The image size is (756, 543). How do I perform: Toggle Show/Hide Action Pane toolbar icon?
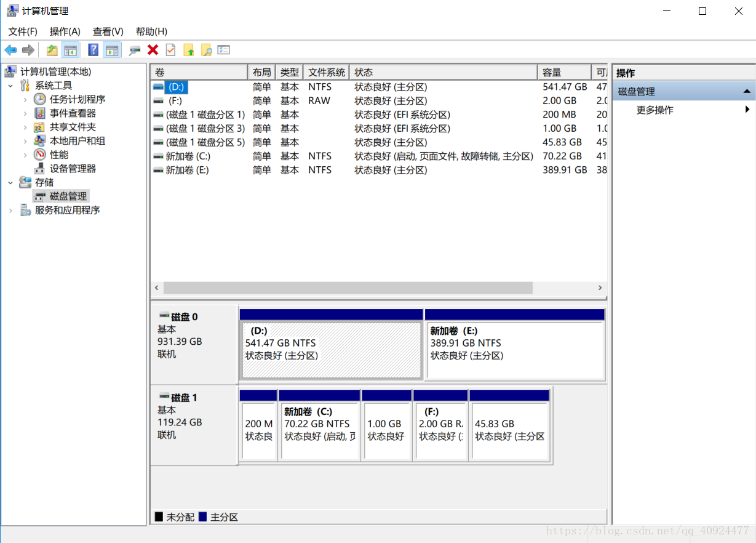pyautogui.click(x=112, y=50)
